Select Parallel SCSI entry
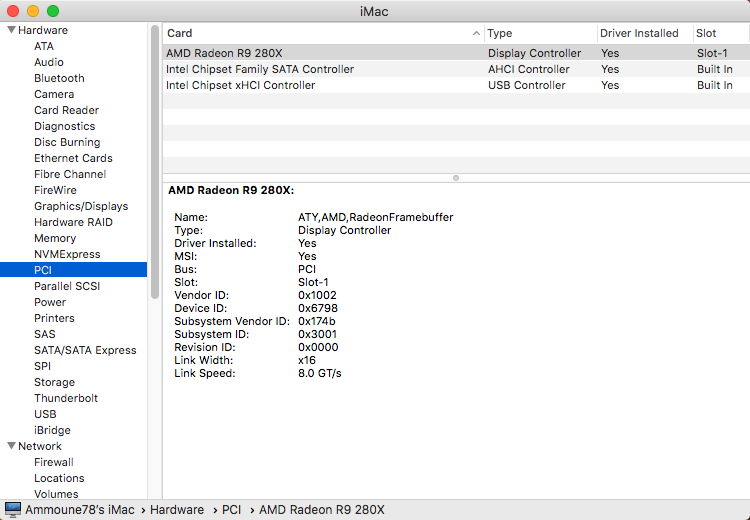Image resolution: width=750 pixels, height=520 pixels. pyautogui.click(x=66, y=286)
